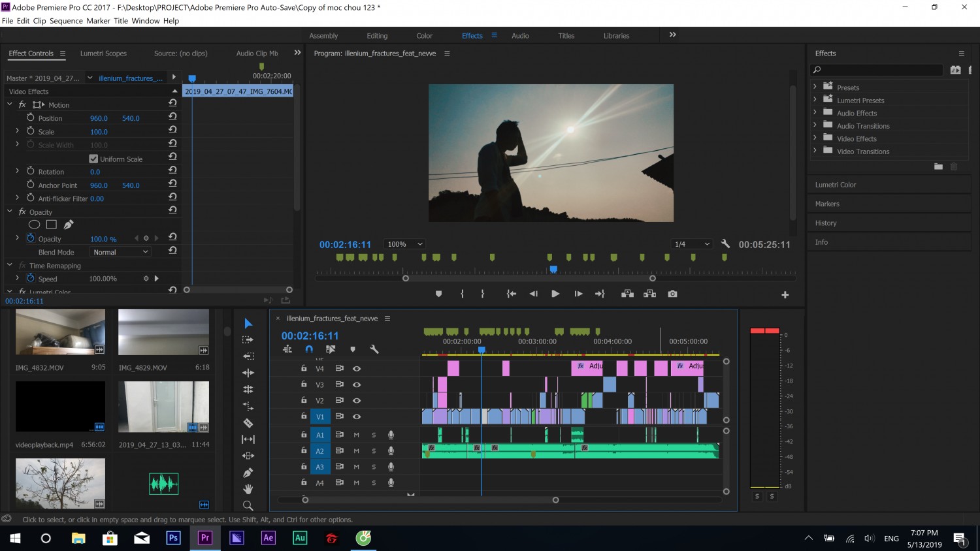Open the Lumetri Color panel

(836, 185)
